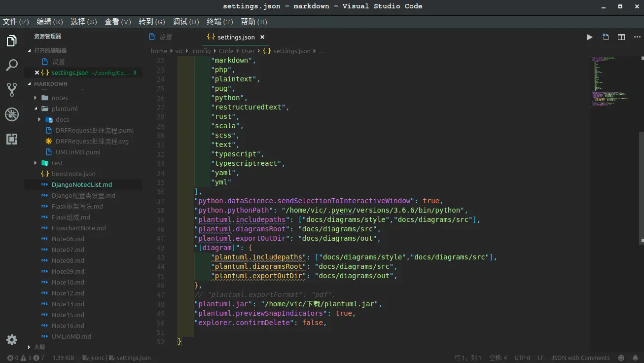Switch to the 设置 tab

pyautogui.click(x=165, y=37)
